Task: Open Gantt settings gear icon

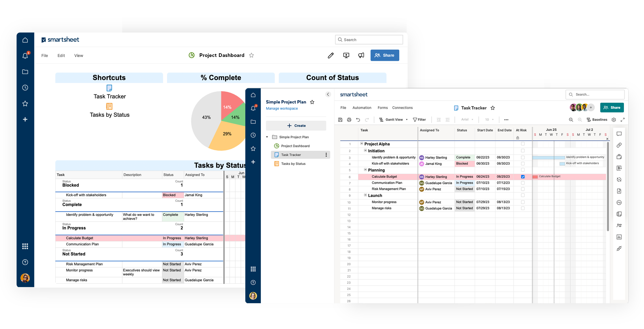Action: (x=614, y=120)
